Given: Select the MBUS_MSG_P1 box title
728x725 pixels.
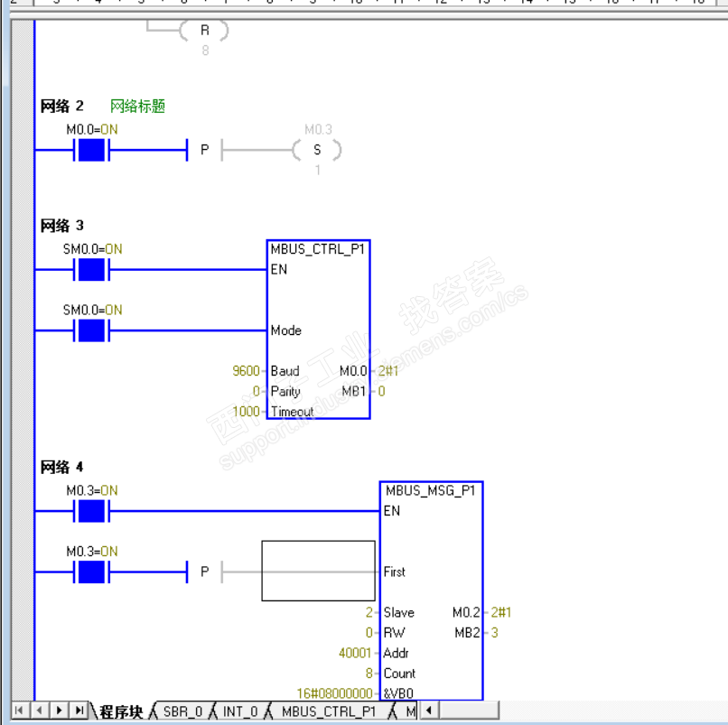Looking at the screenshot, I should click(431, 491).
